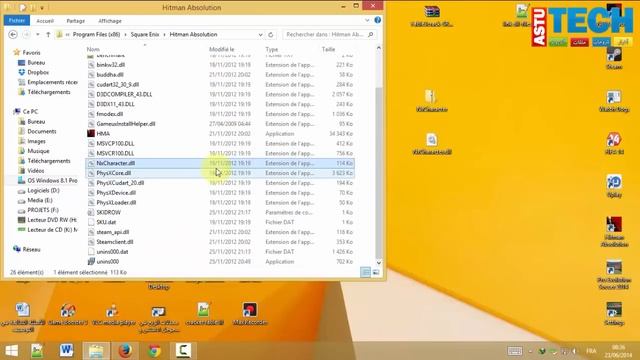Open Documents under Ce PC
The image size is (640, 360).
(42, 131)
